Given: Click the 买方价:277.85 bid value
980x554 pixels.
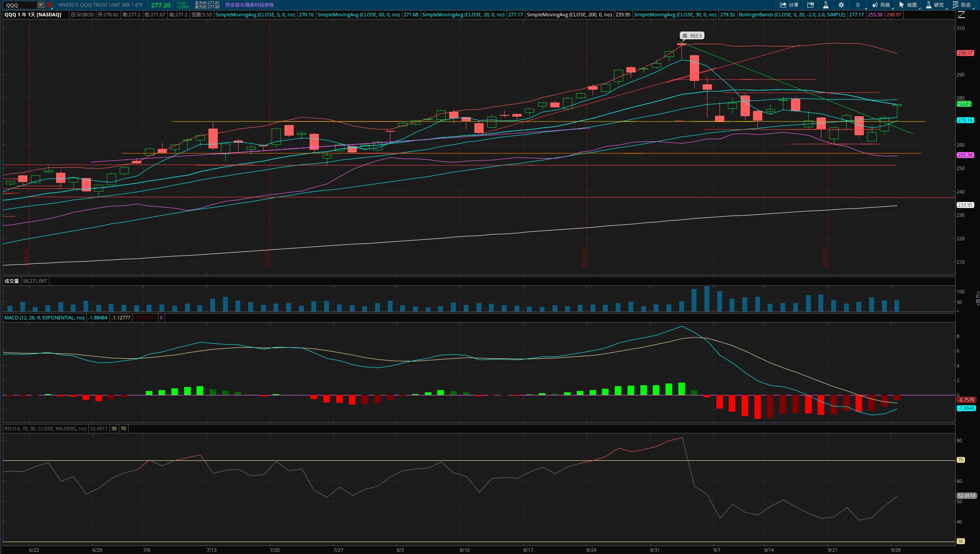Looking at the screenshot, I should [x=207, y=3].
